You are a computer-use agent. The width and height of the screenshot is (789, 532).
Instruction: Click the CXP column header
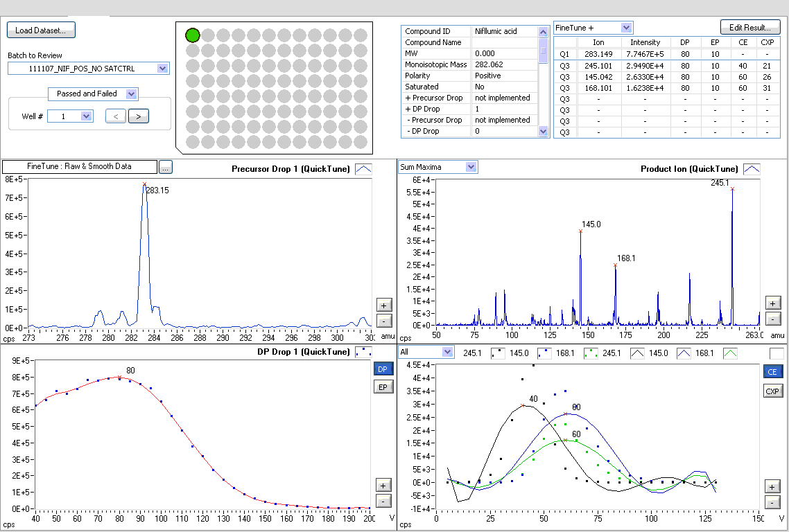click(x=768, y=42)
